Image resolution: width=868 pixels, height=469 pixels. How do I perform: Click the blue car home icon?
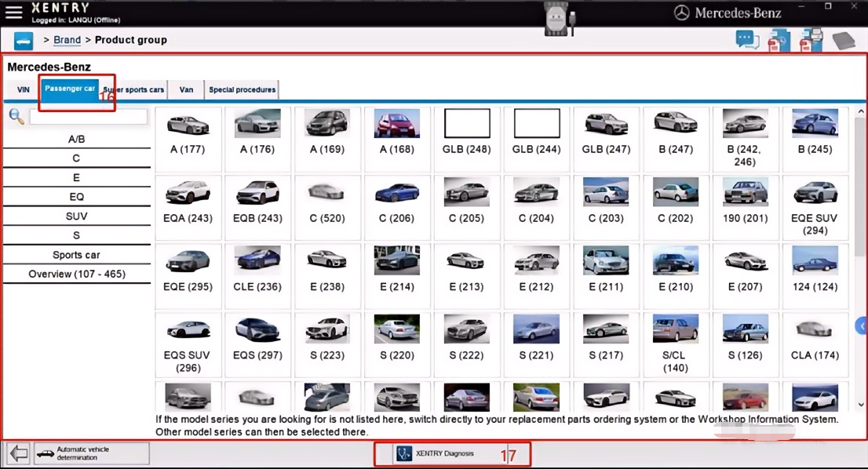coord(24,40)
